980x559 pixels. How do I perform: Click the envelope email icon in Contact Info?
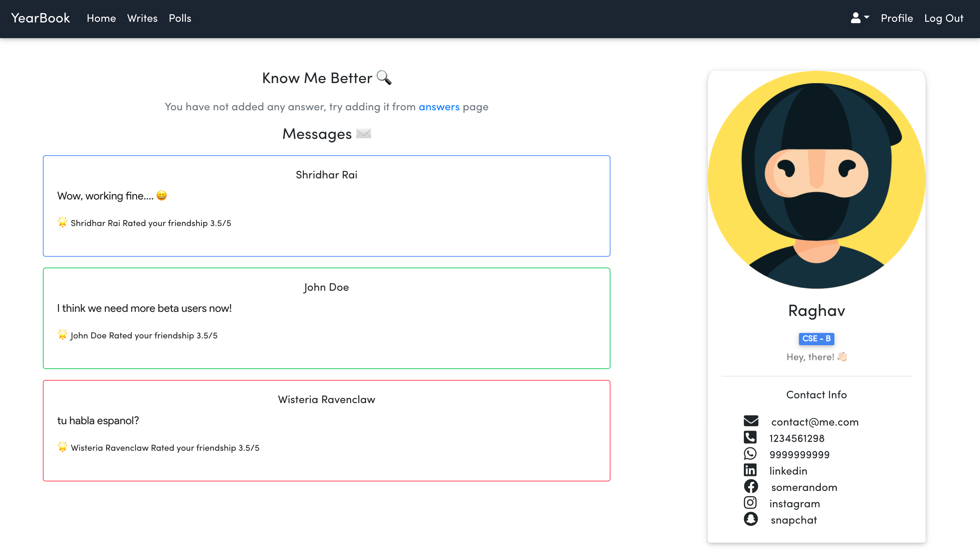(x=751, y=421)
